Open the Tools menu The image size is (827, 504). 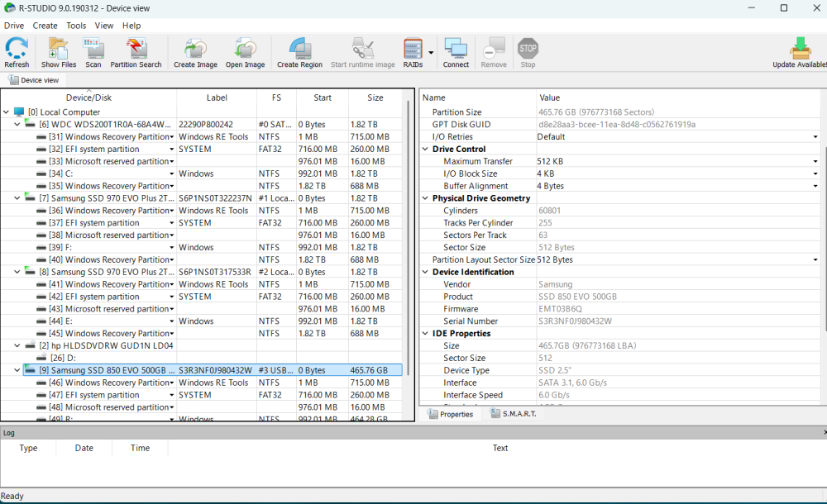[x=76, y=26]
